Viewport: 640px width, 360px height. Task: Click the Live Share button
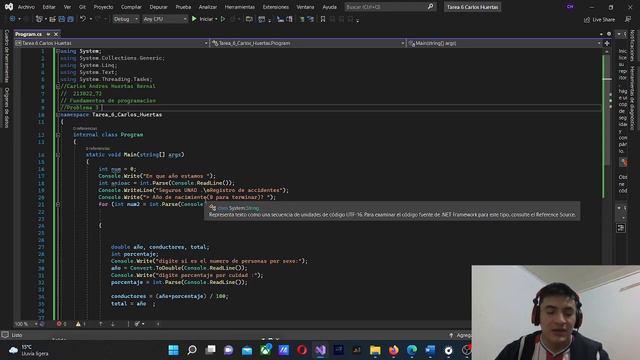(x=599, y=20)
